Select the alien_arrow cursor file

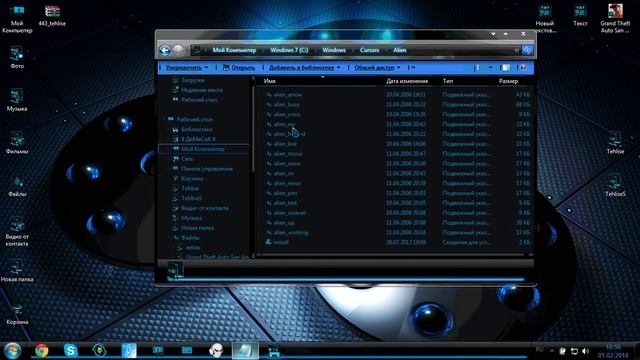[284, 95]
